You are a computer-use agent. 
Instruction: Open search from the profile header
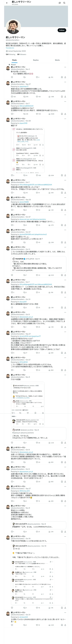[x=64, y=3]
